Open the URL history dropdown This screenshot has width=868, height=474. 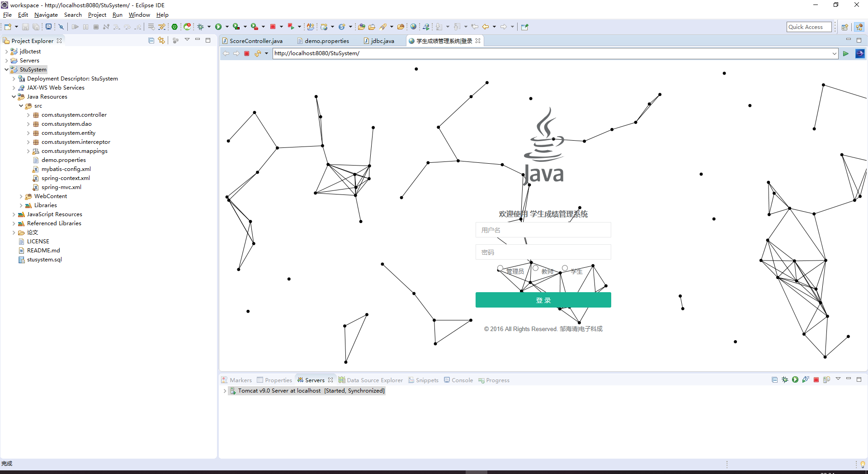coord(834,53)
